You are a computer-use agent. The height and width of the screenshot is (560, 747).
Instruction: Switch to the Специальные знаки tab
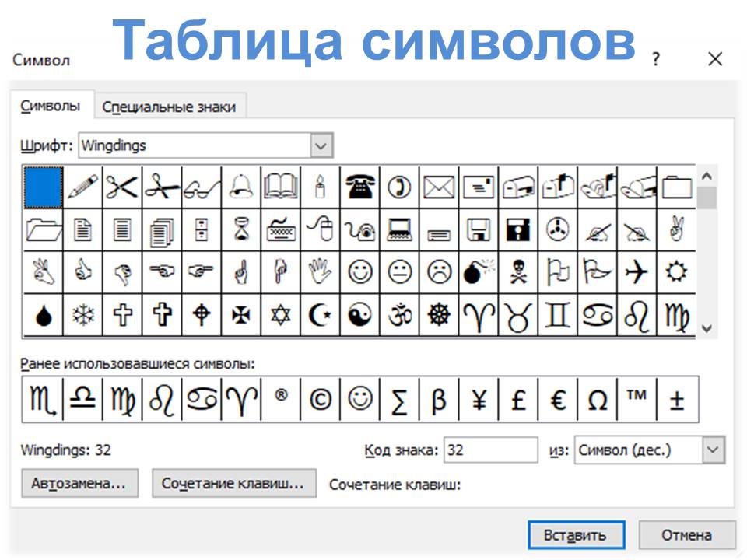tap(169, 107)
